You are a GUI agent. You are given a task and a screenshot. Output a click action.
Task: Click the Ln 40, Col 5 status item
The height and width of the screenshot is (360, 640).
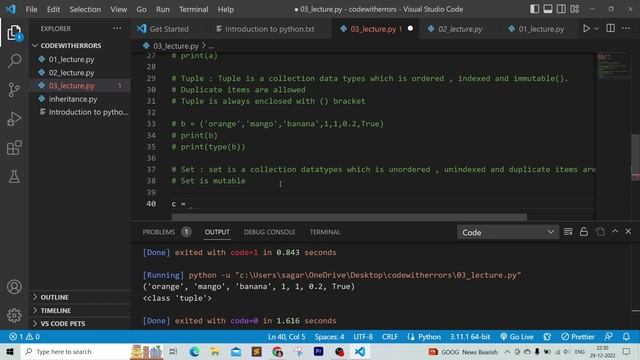pos(287,337)
